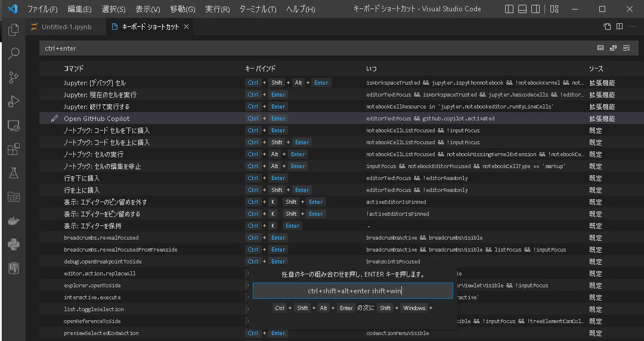
Task: Open the 移動(G) menu
Action: click(x=183, y=9)
